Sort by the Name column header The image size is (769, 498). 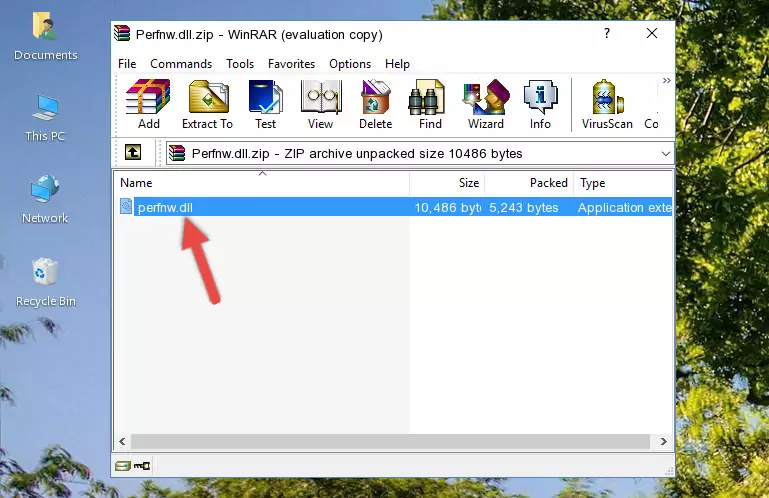click(262, 183)
